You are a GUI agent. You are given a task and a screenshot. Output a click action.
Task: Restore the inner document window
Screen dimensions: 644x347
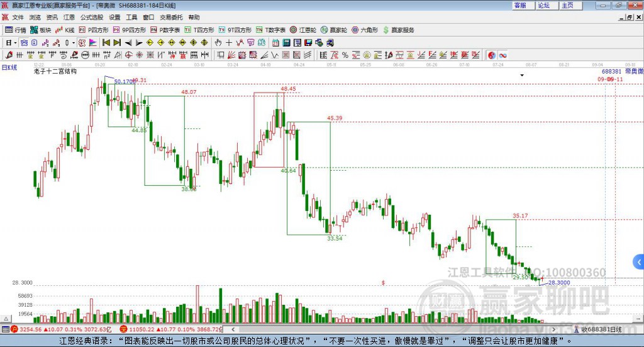630,17
